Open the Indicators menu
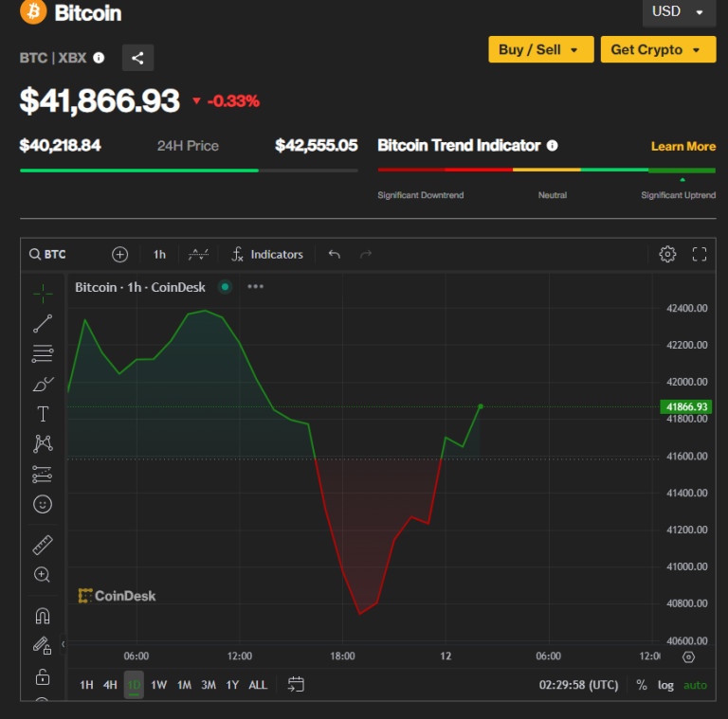Viewport: 728px width, 719px height. coord(267,254)
